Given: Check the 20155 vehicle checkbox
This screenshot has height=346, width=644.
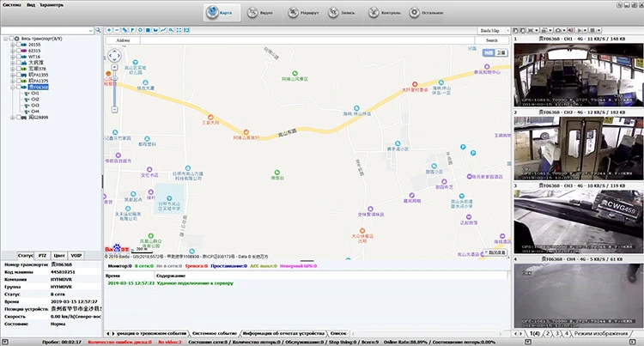Looking at the screenshot, I should 18,45.
